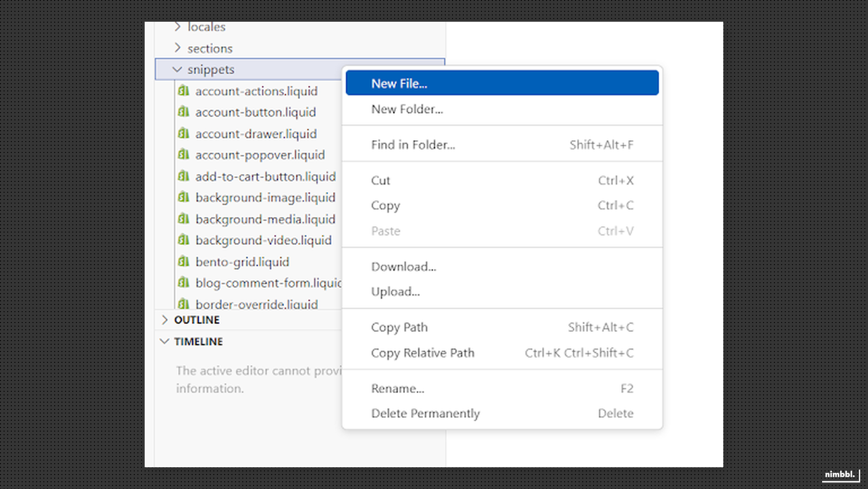Select the background-video.liquid file

click(264, 240)
